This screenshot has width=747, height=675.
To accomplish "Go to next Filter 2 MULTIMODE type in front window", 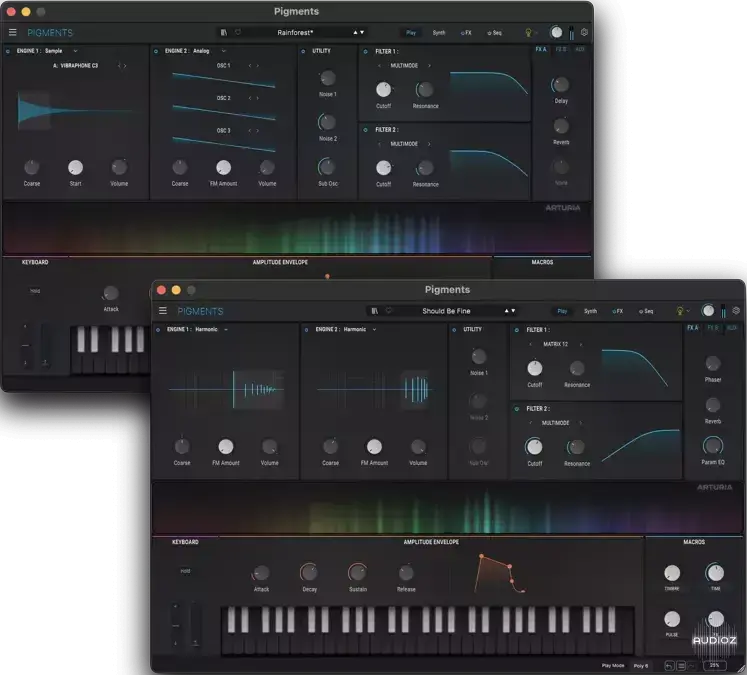I will click(x=581, y=423).
